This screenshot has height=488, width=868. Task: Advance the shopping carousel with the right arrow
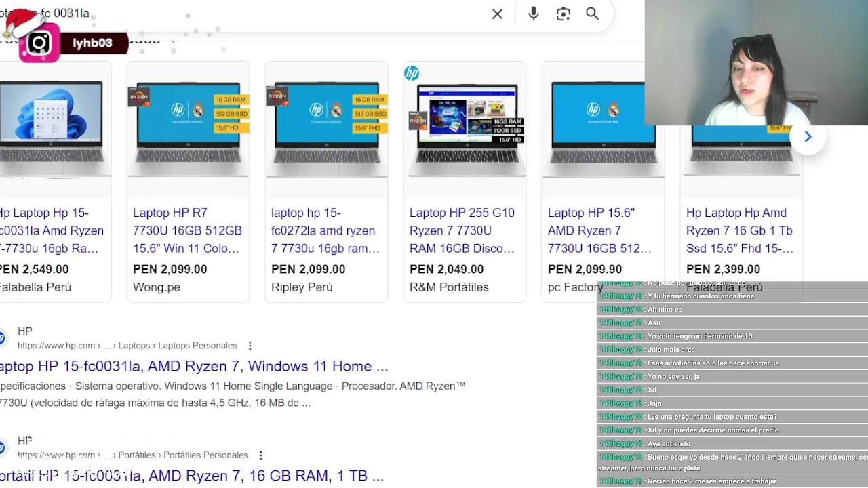(808, 137)
